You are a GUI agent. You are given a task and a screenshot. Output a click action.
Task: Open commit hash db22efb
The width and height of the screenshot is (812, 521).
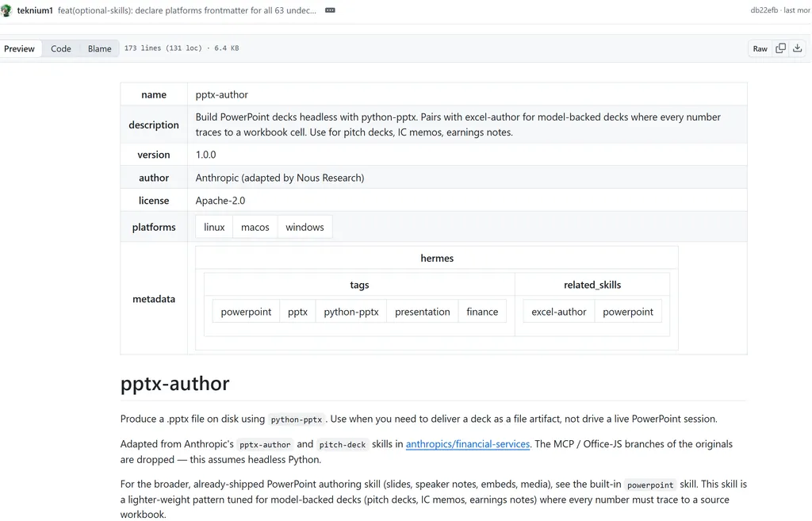point(764,10)
